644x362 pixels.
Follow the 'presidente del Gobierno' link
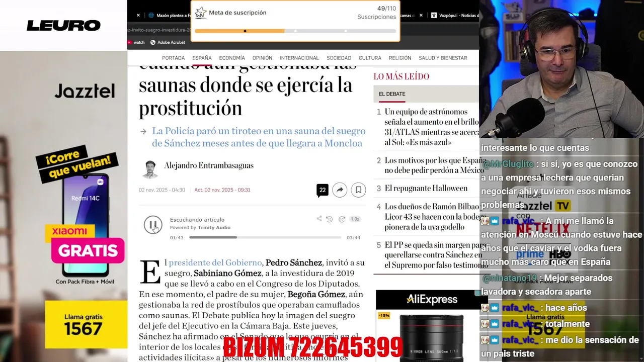215,262
